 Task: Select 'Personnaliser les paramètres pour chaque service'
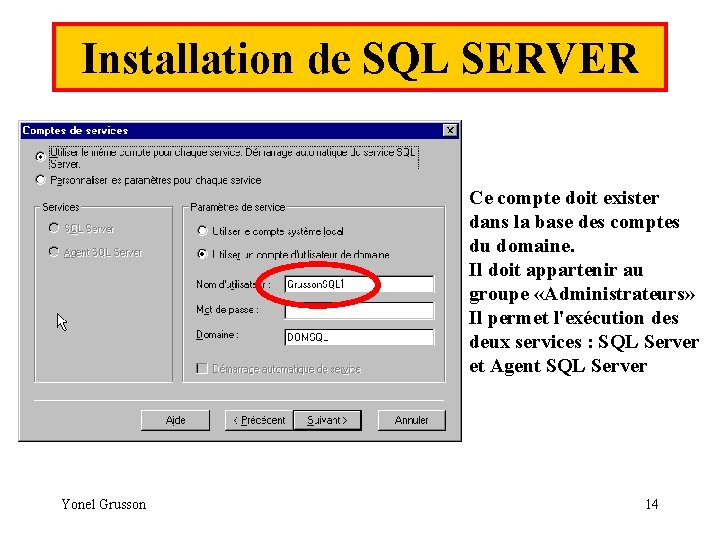pos(40,180)
